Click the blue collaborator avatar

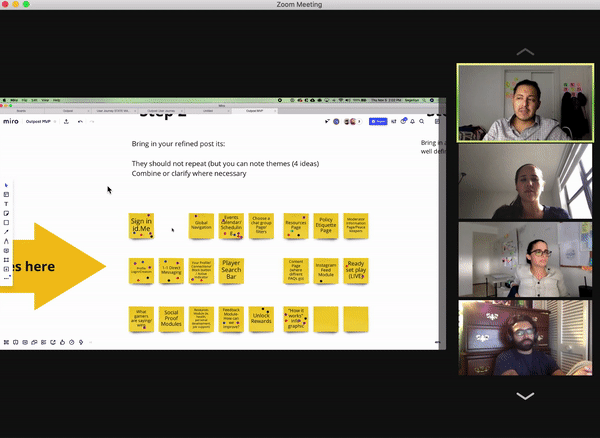(336, 121)
